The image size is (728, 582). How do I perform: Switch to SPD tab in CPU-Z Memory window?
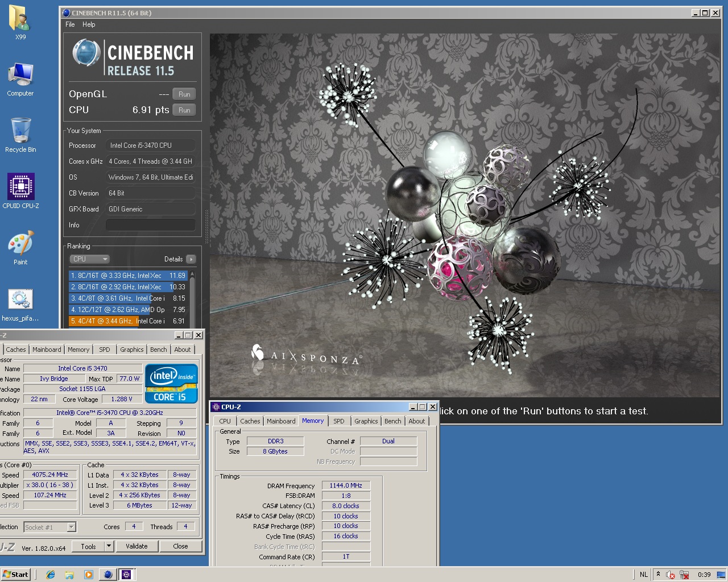coord(339,421)
